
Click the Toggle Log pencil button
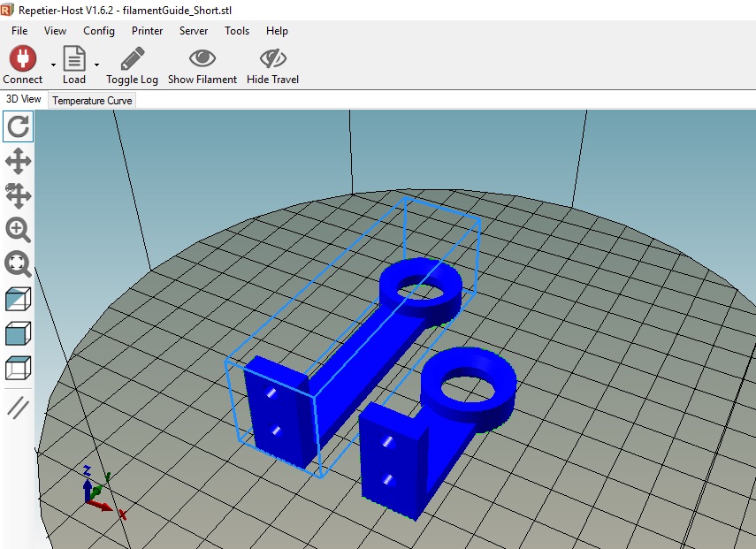tap(132, 58)
